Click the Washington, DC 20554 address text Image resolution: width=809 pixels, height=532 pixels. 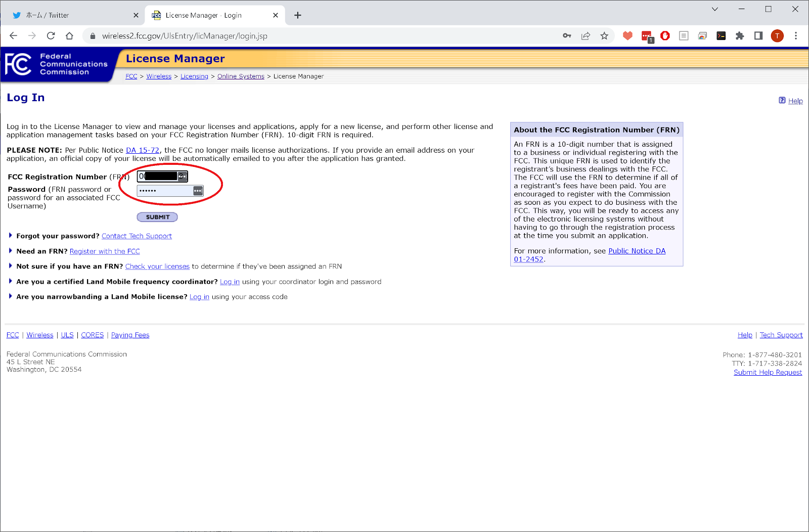44,370
